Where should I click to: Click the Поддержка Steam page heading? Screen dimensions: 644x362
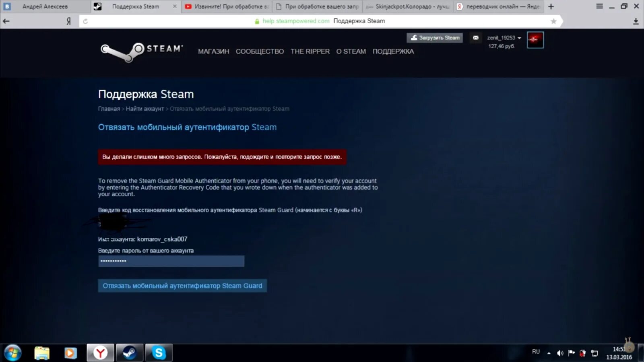pyautogui.click(x=146, y=94)
